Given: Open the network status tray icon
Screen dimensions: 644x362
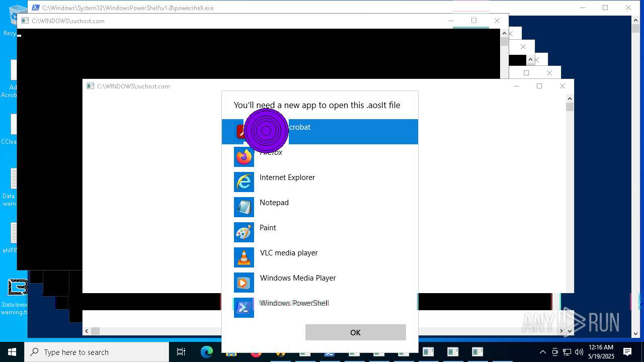Looking at the screenshot, I should (567, 352).
